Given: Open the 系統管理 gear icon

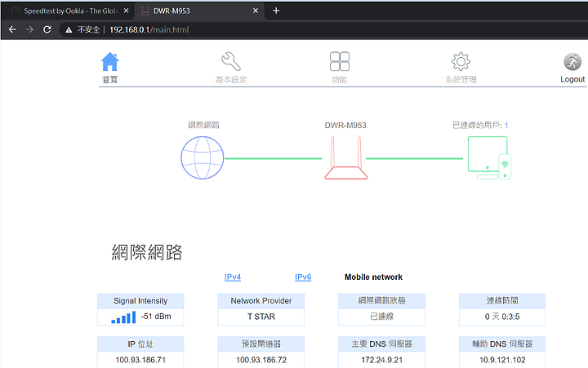Looking at the screenshot, I should pyautogui.click(x=461, y=61).
